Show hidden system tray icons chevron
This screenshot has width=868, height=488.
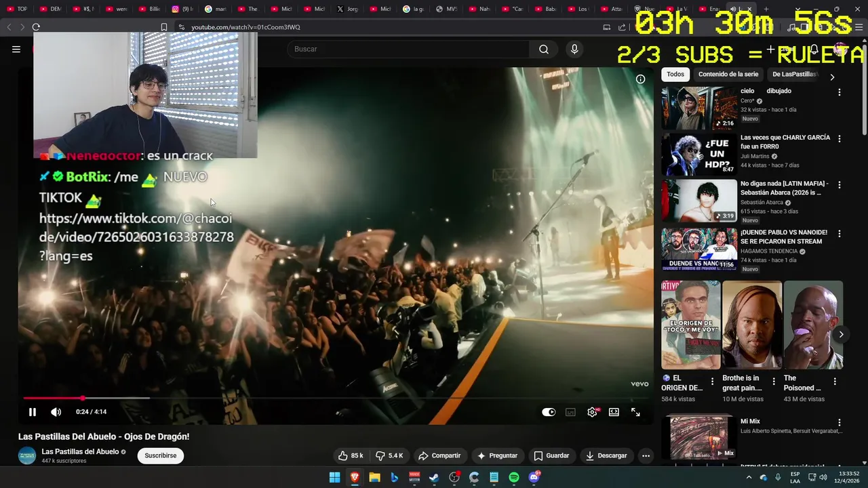[749, 478]
